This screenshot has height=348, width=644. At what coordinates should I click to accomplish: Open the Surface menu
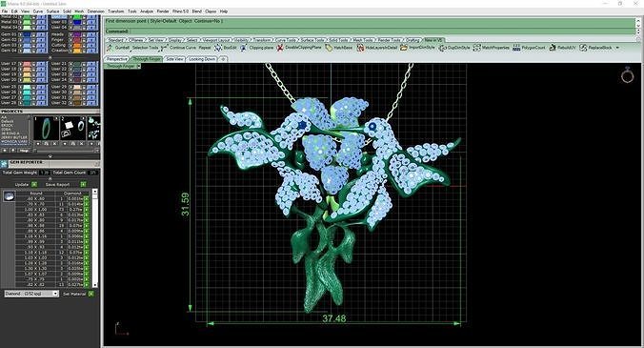pos(53,11)
